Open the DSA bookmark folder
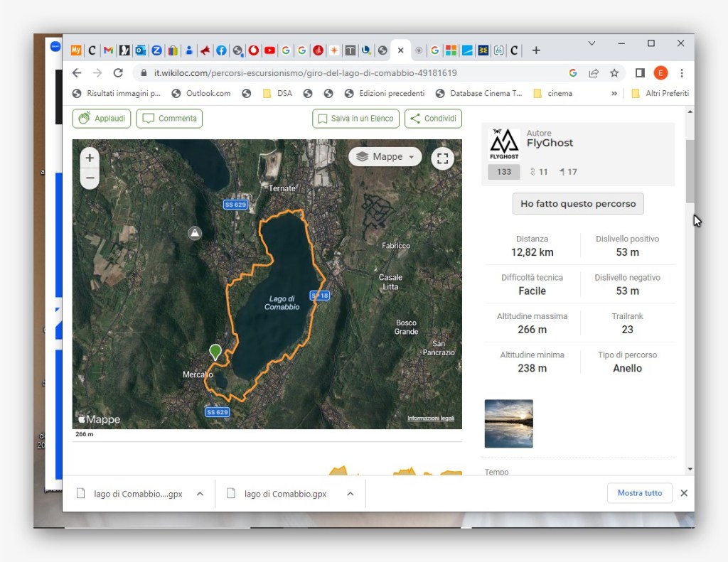 (x=277, y=93)
